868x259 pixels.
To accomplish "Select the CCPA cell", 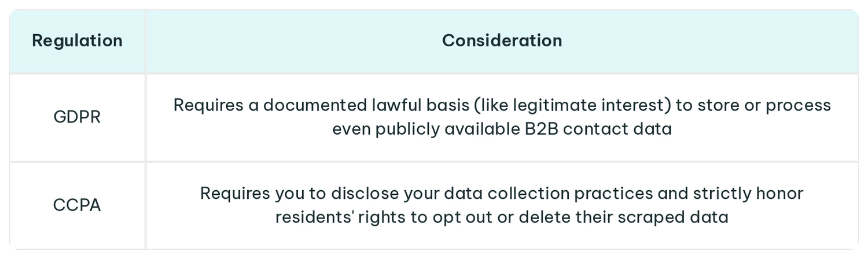I will pyautogui.click(x=77, y=205).
